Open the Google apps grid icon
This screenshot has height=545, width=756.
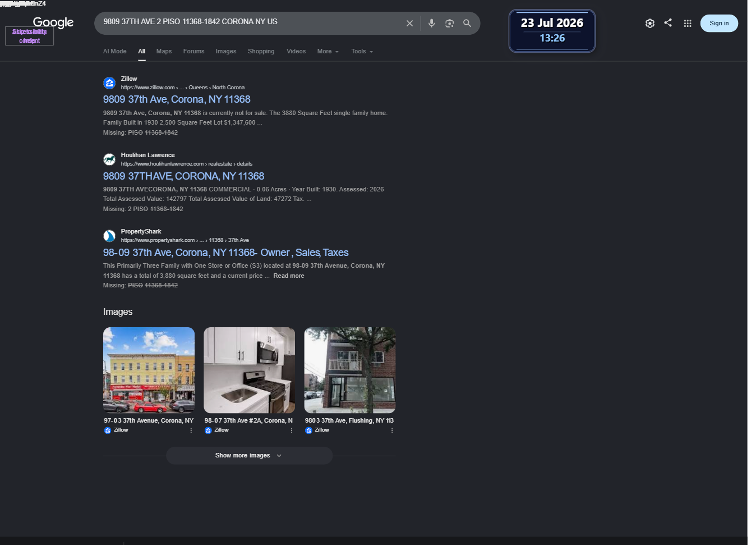click(x=688, y=24)
